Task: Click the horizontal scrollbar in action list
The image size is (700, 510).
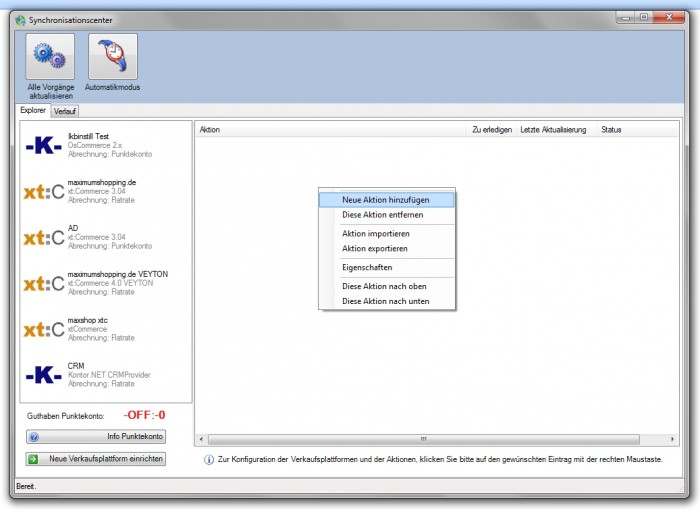Action: [x=422, y=439]
